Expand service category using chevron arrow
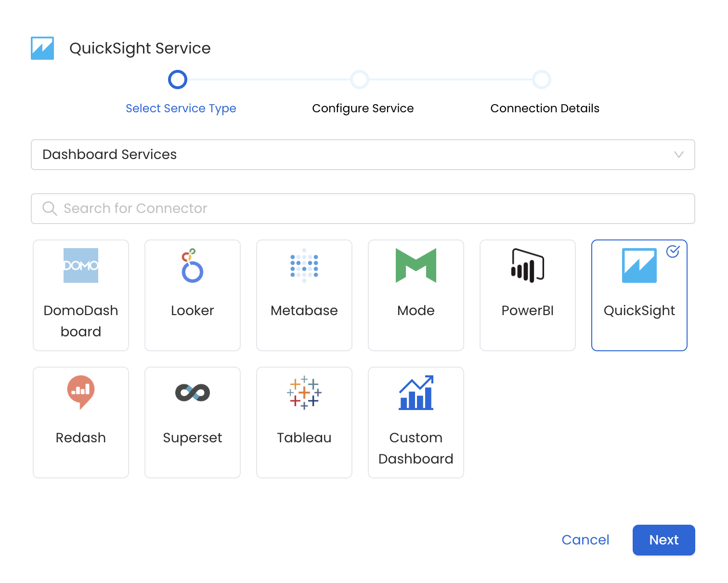The image size is (728, 583). (x=678, y=155)
